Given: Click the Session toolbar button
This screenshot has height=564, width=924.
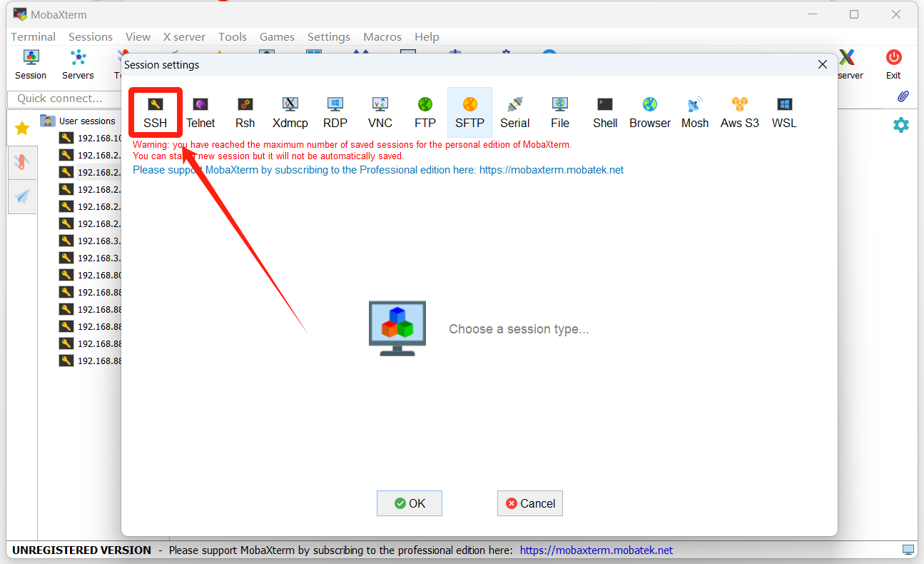Looking at the screenshot, I should (31, 64).
